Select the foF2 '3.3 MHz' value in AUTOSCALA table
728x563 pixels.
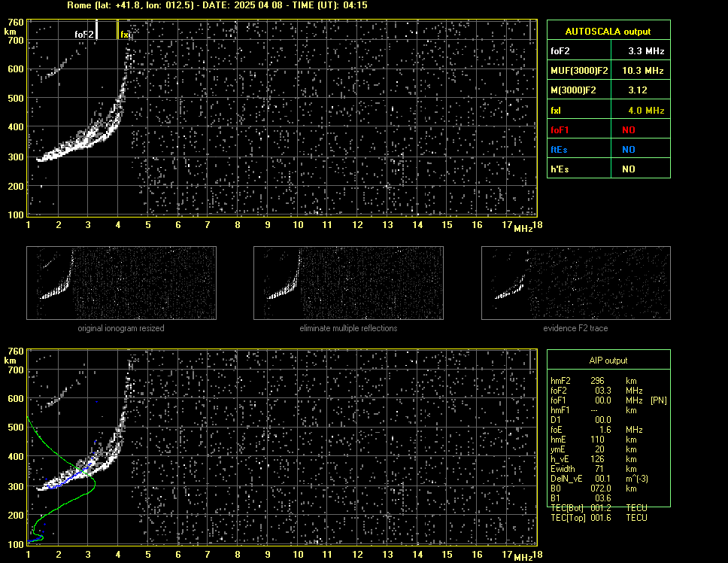coord(646,51)
